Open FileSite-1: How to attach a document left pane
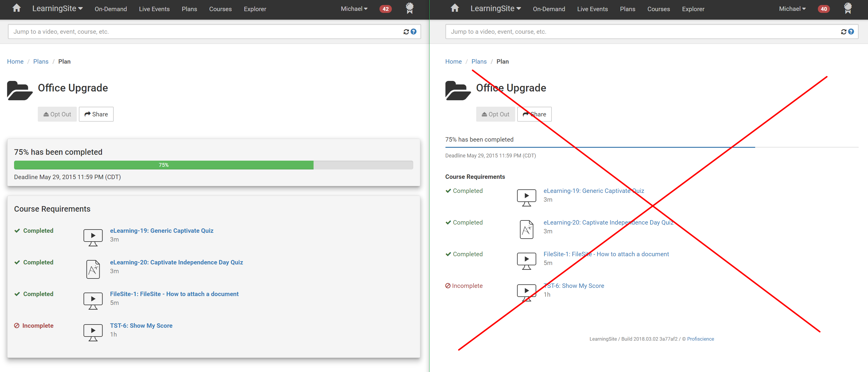This screenshot has width=868, height=372. [174, 294]
